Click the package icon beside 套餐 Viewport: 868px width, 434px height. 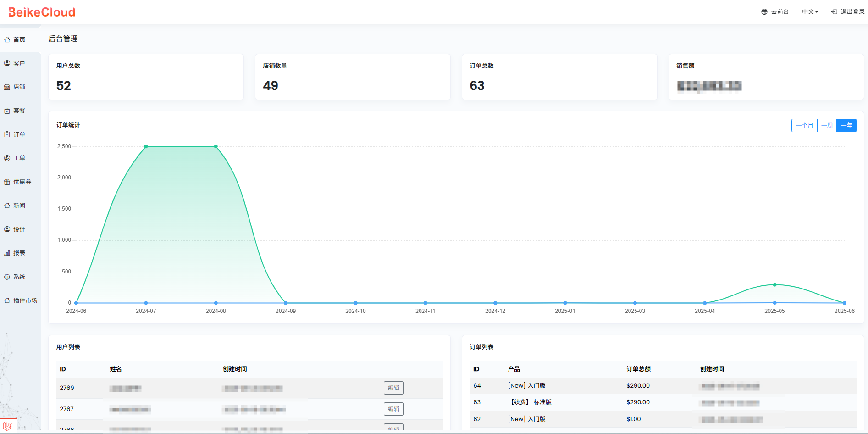pos(7,111)
